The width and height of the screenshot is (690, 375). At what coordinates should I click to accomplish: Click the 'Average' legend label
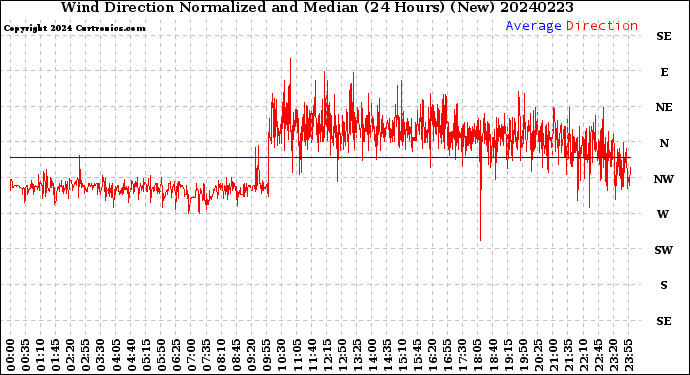pyautogui.click(x=533, y=26)
